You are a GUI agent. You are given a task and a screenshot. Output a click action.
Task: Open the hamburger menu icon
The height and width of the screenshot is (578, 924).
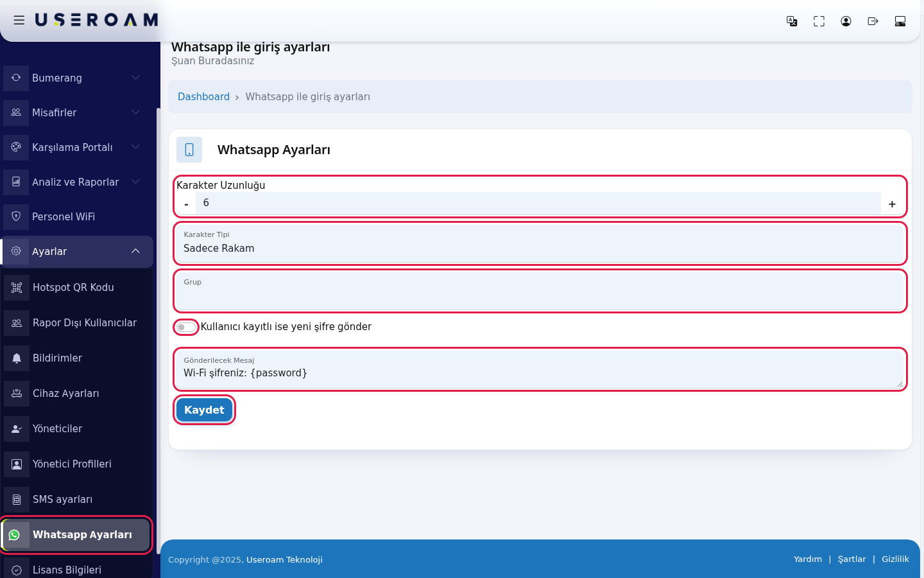click(x=19, y=21)
